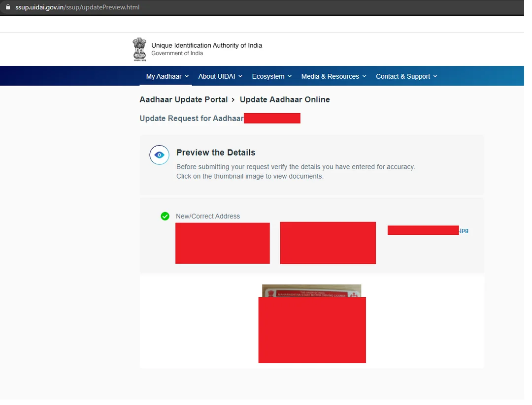Click the Update Request for Aadhaar heading
Viewport: 532px width, 405px height.
(191, 118)
